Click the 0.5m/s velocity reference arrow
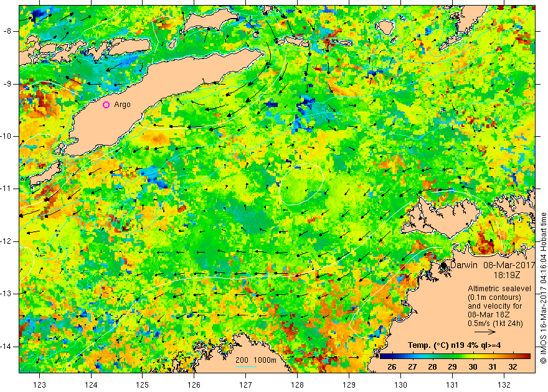Screen dimensions: 548x392 [484, 332]
